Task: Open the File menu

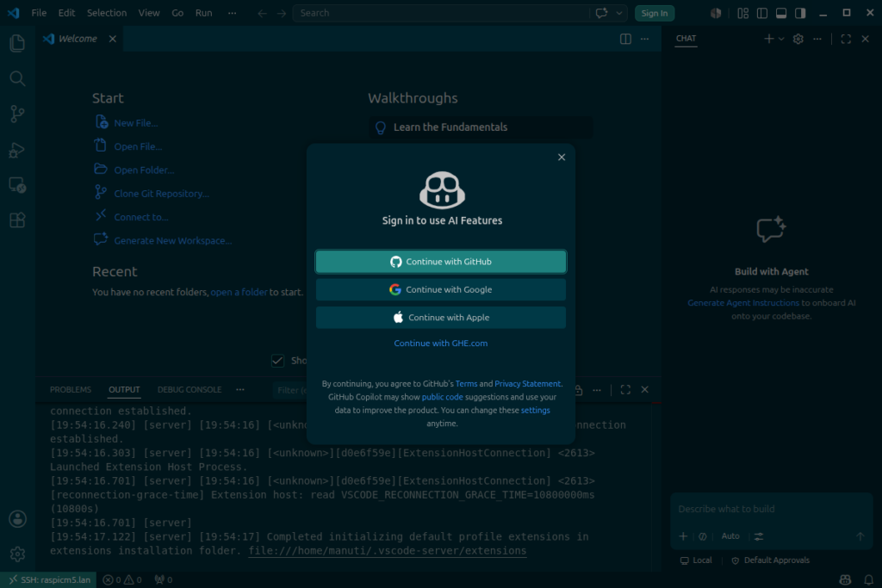Action: point(39,13)
